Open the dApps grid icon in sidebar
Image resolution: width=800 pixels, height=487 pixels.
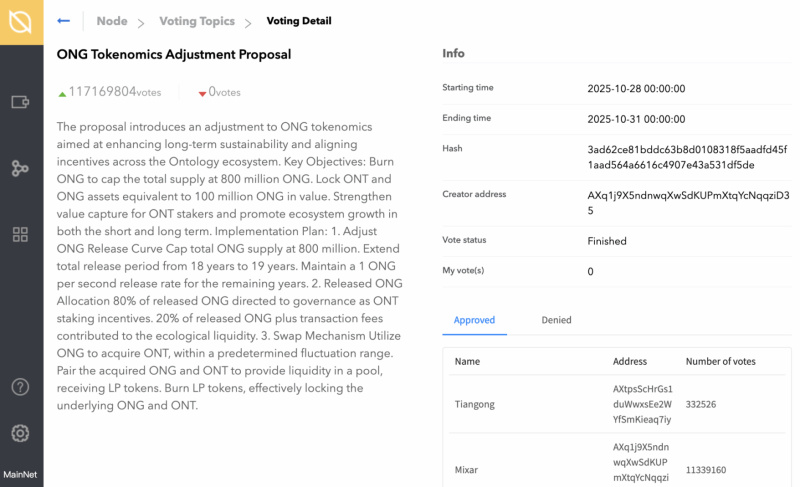(x=20, y=235)
